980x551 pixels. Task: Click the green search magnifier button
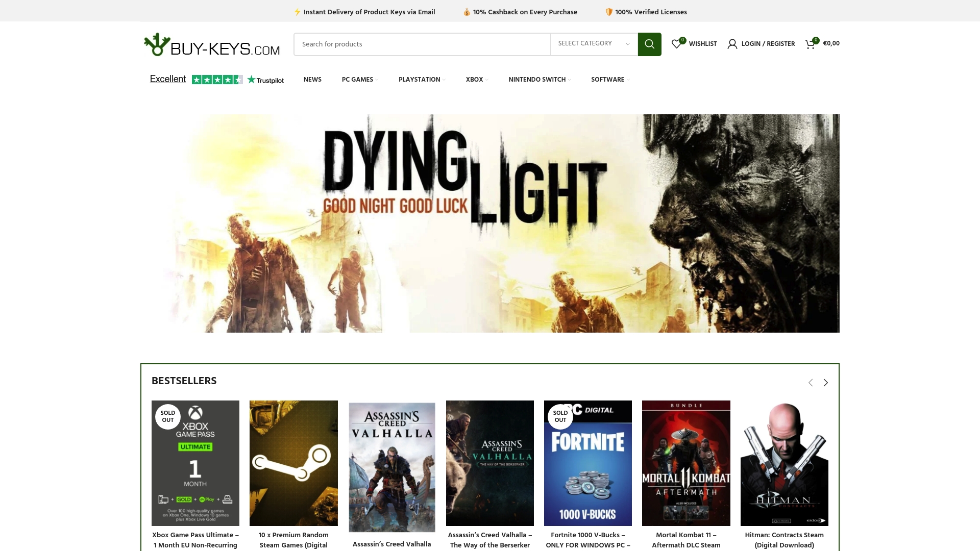pos(649,44)
